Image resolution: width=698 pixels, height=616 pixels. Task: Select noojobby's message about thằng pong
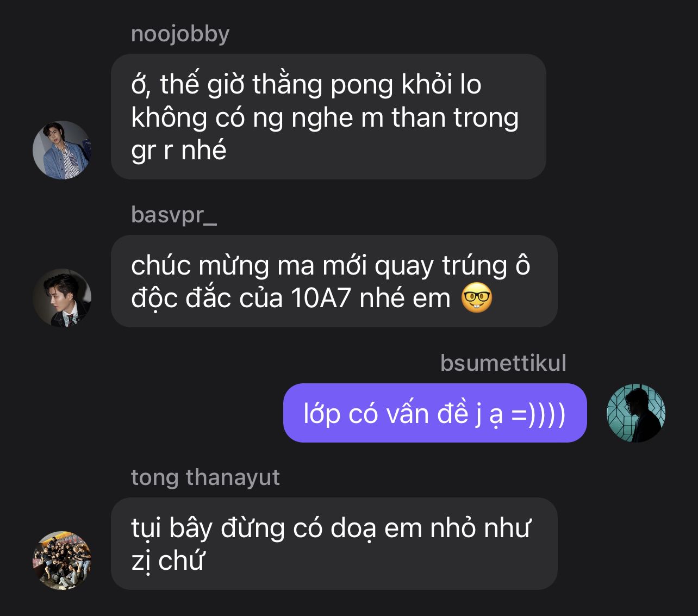pyautogui.click(x=328, y=116)
